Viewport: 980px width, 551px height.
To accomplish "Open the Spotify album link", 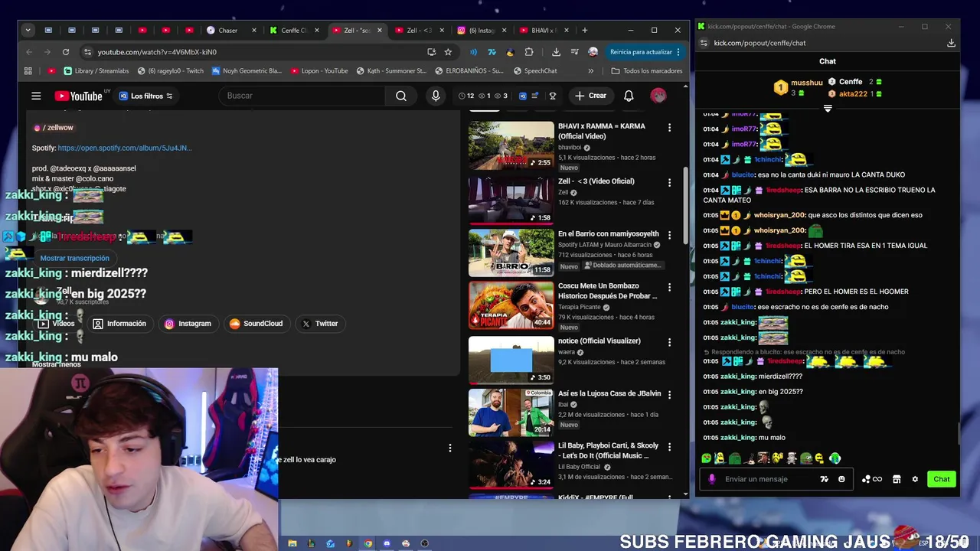I will click(x=125, y=148).
